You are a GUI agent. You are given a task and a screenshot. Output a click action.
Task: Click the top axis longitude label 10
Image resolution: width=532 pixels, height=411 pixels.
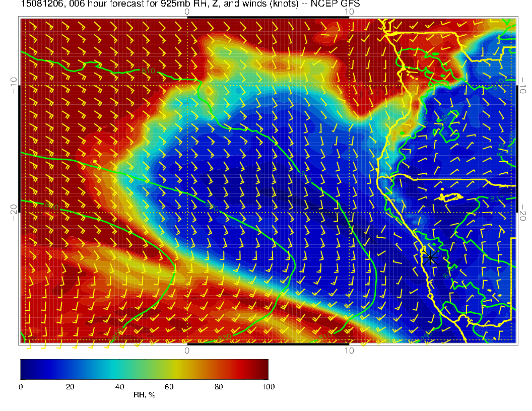[349, 11]
